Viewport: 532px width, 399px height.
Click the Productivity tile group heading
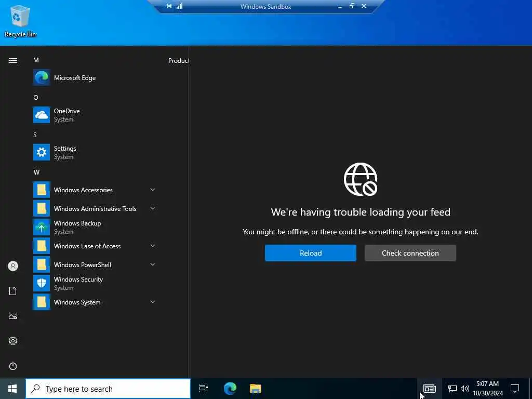coord(179,61)
